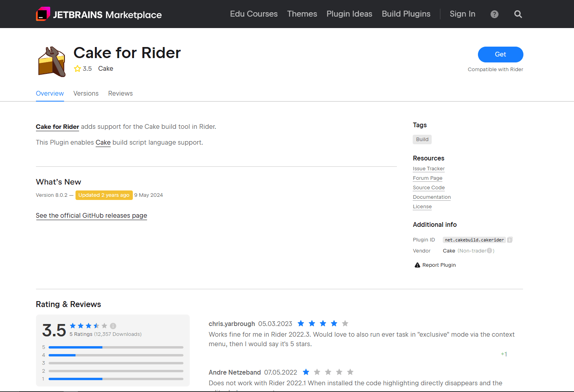This screenshot has width=574, height=392.
Task: Click the Rating & Reviews heading
Action: (68, 304)
